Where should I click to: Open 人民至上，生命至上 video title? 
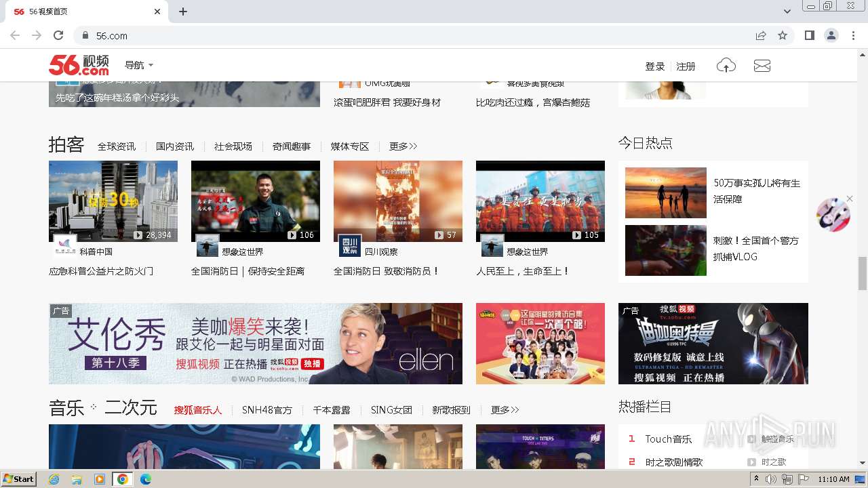(523, 271)
